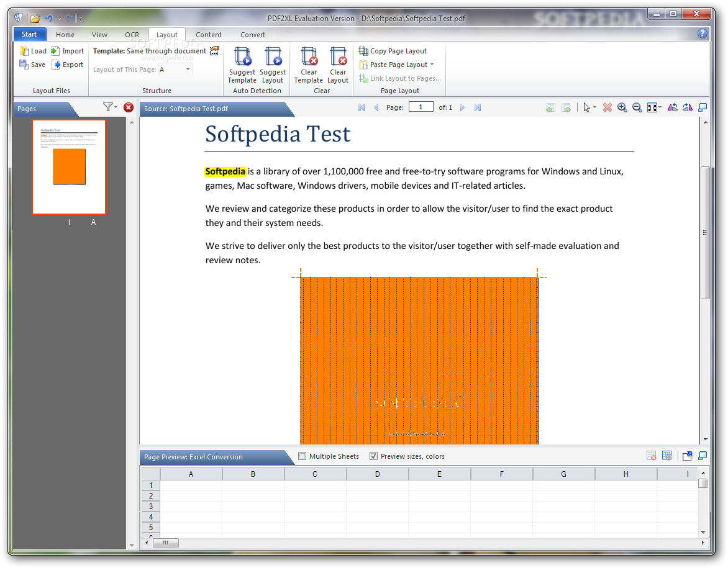Run Suggest Template auto detection
728x568 pixels.
[242, 65]
